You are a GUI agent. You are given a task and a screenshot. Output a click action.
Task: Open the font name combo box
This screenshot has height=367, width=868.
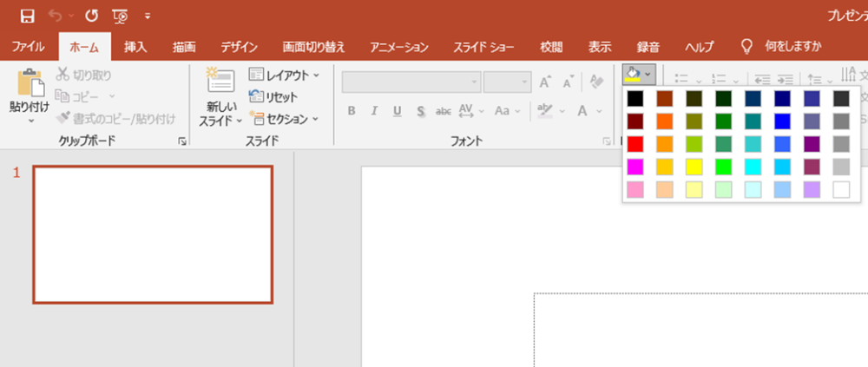[x=411, y=82]
